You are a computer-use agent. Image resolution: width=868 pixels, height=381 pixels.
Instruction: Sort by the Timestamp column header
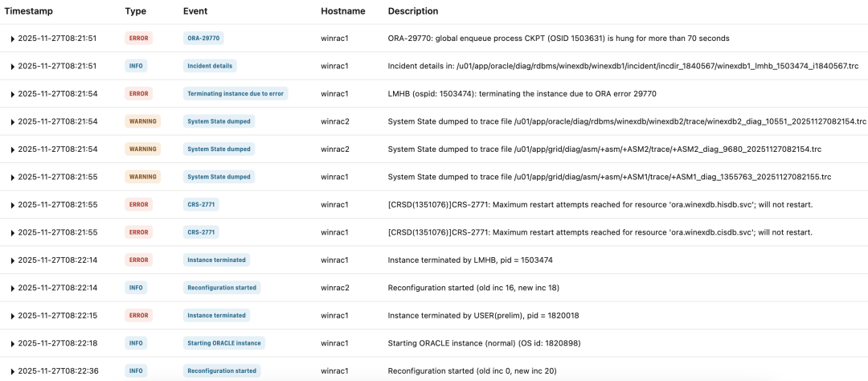(x=27, y=11)
